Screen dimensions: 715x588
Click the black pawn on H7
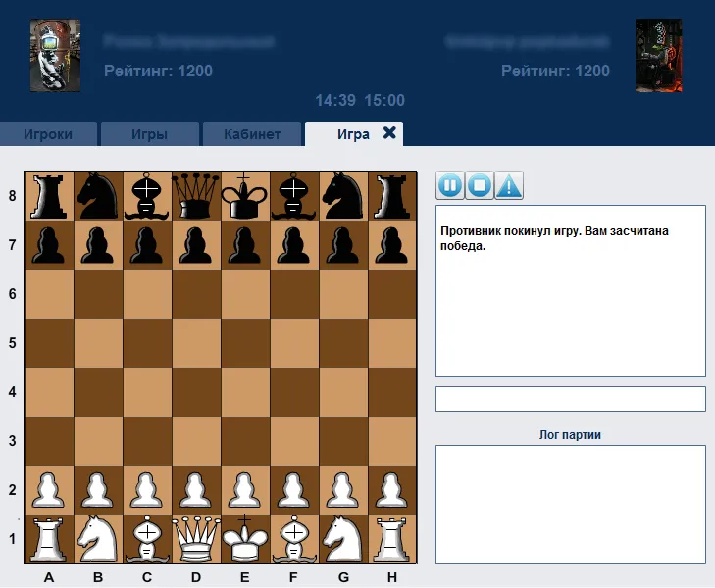coord(392,246)
